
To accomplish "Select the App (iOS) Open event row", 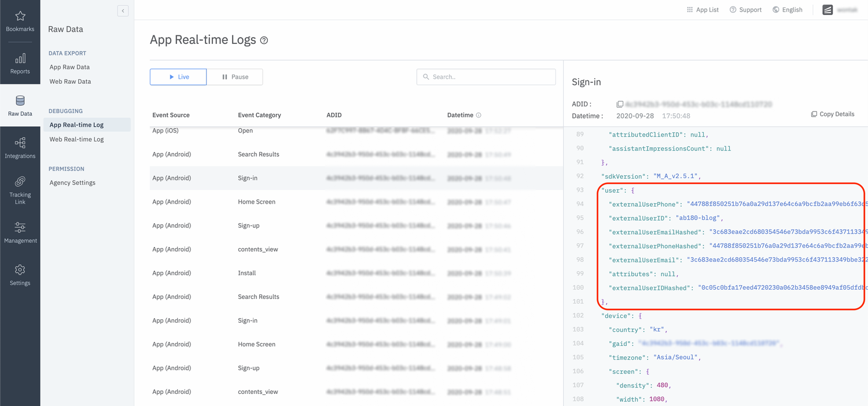I will (x=356, y=131).
